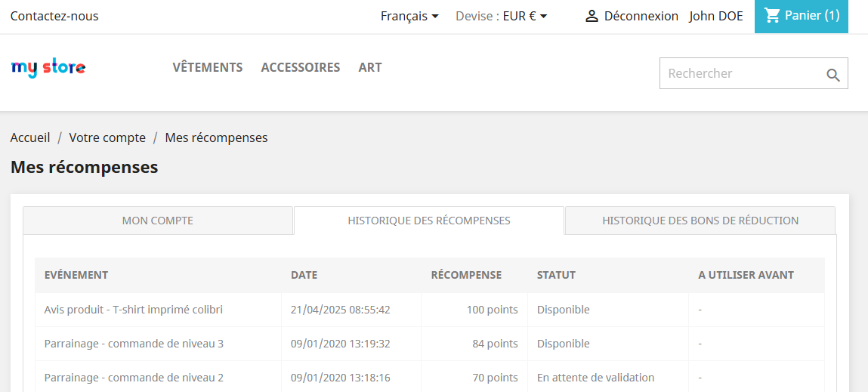Viewport: 868px width, 392px height.
Task: Focus the Rechercher search field
Action: (740, 74)
